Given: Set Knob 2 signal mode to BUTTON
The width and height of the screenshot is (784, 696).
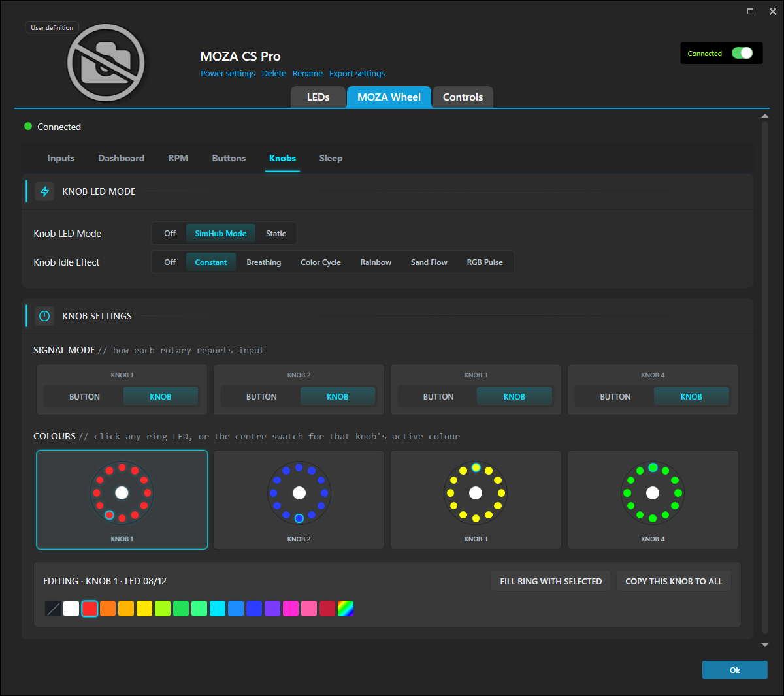Looking at the screenshot, I should click(261, 397).
